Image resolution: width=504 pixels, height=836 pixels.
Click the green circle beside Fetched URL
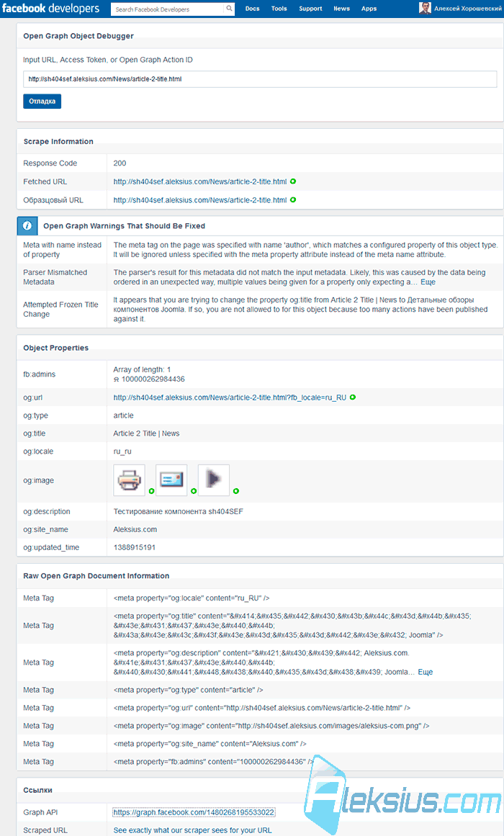293,181
